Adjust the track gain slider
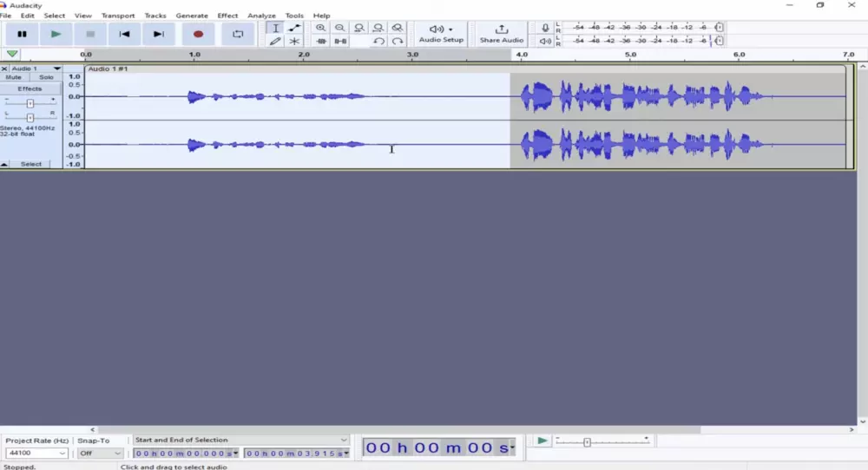 (x=30, y=103)
